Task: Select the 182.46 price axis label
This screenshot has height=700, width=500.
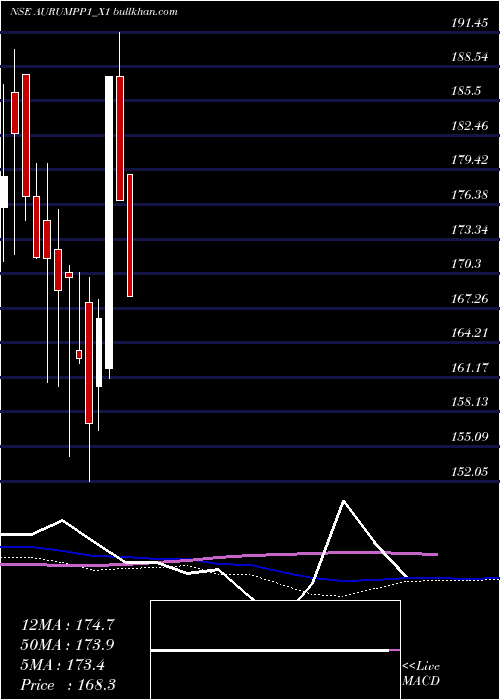Action: (470, 125)
